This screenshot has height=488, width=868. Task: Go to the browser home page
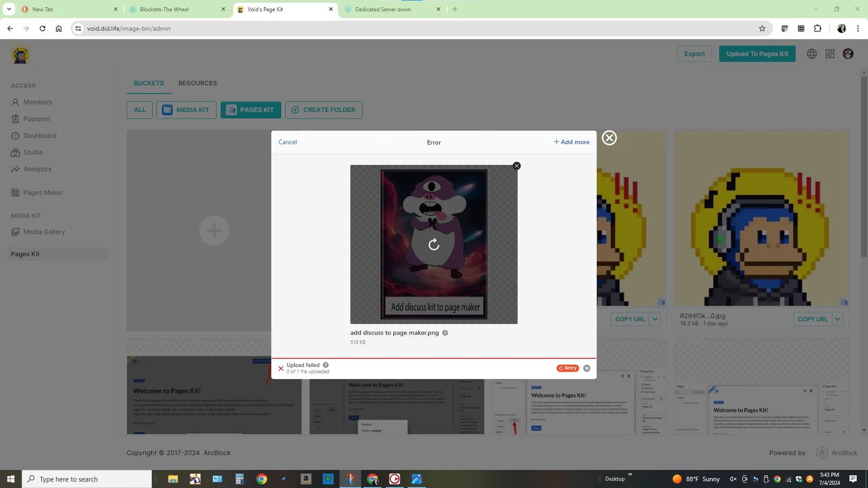coord(59,29)
